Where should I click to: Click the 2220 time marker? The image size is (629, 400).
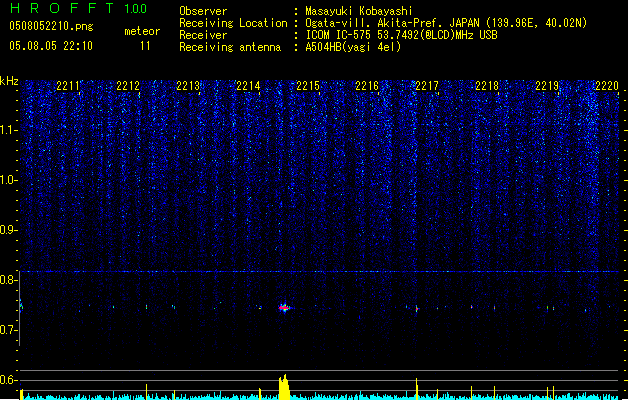[607, 86]
